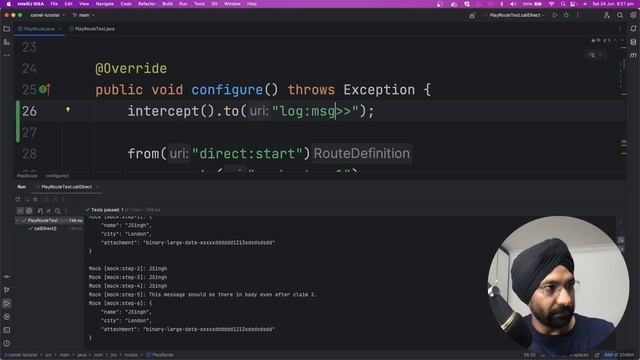Click the AI assistant toolbar icon
Screen dimensions: 640x360
pyautogui.click(x=472, y=16)
